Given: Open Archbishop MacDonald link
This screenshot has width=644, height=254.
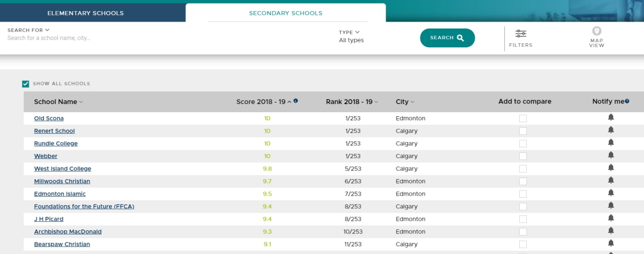Looking at the screenshot, I should coord(68,231).
